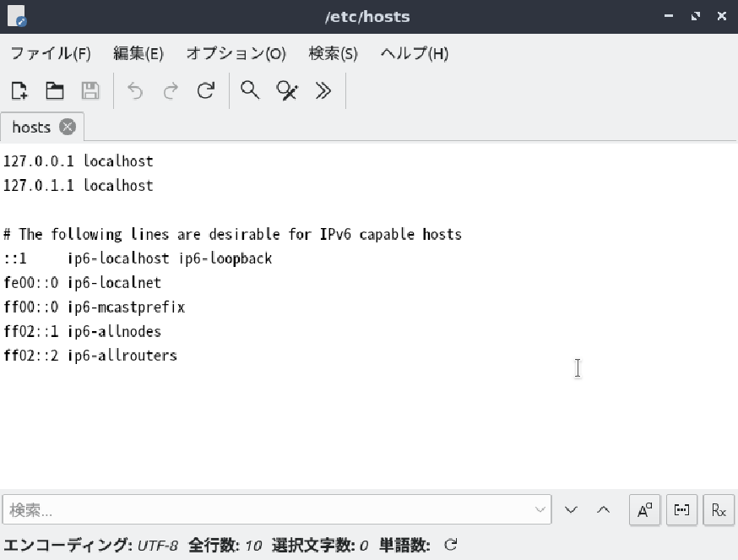Click 単語数 status label

(404, 546)
